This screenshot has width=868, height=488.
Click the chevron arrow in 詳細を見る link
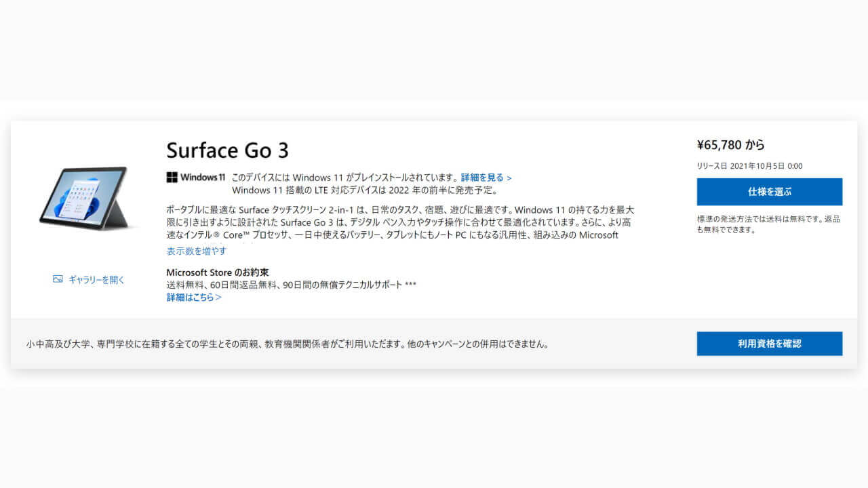tap(509, 178)
